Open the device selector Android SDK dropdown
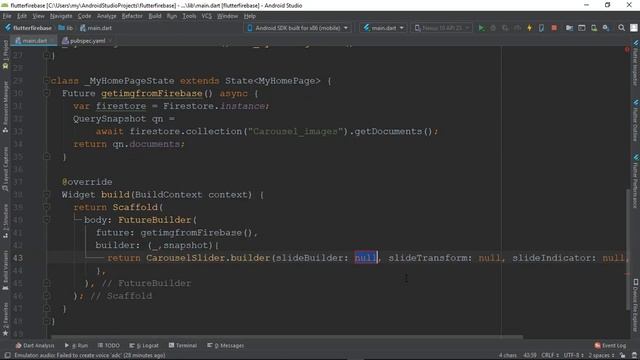Viewport: 640px width, 360px height. (x=298, y=28)
